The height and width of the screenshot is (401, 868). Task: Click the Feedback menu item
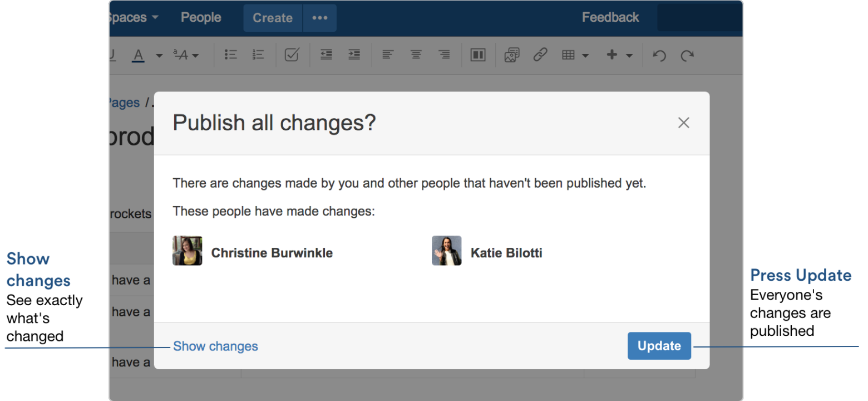[x=610, y=17]
